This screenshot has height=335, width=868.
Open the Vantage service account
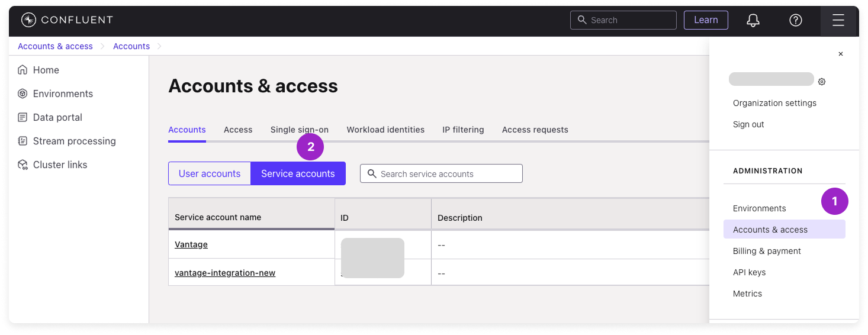coord(191,244)
